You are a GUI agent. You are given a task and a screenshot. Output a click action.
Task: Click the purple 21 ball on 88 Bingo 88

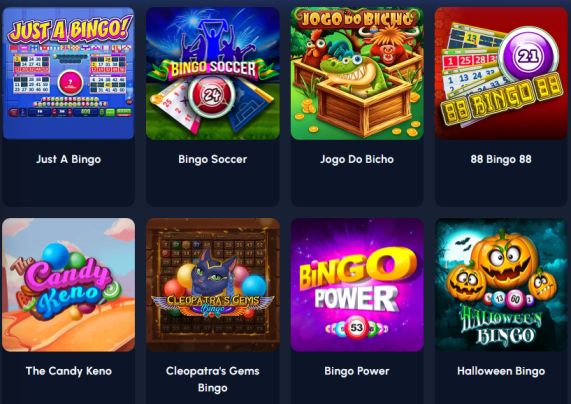(x=528, y=56)
